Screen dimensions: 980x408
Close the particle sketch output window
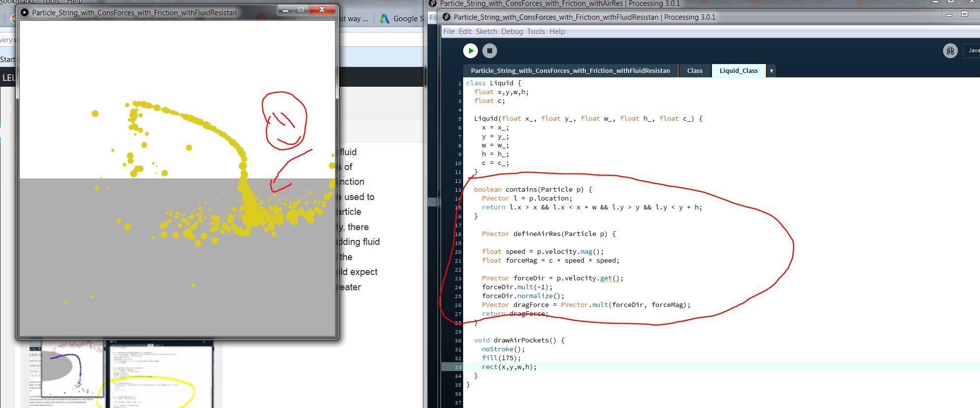point(322,10)
